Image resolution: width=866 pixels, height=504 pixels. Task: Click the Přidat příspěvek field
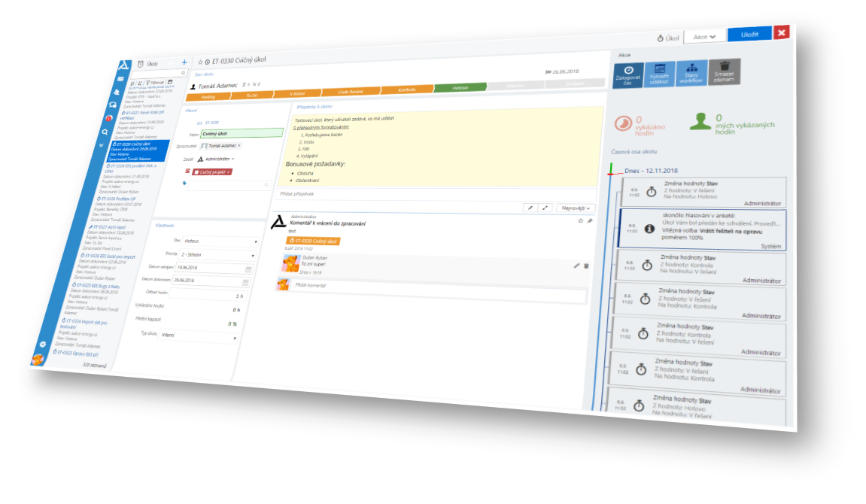[x=436, y=195]
